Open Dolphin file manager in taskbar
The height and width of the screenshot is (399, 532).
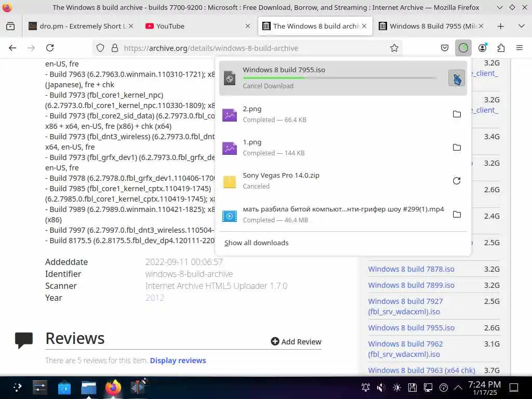point(88,388)
